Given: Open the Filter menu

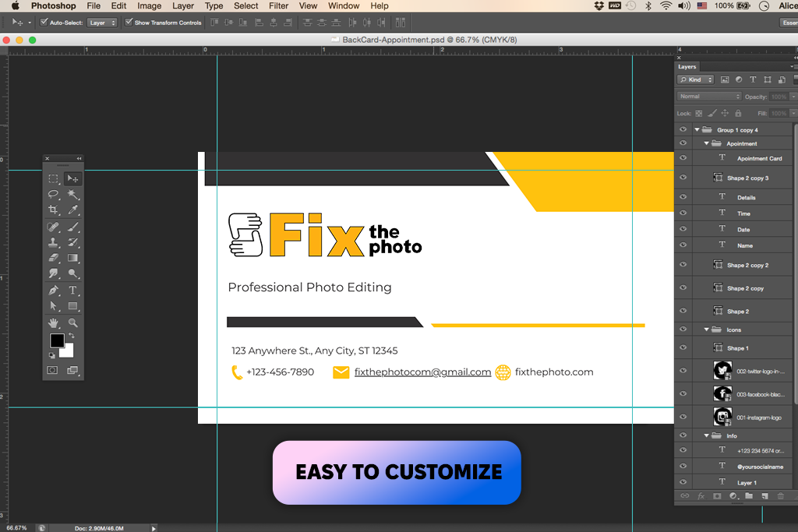Looking at the screenshot, I should [278, 5].
